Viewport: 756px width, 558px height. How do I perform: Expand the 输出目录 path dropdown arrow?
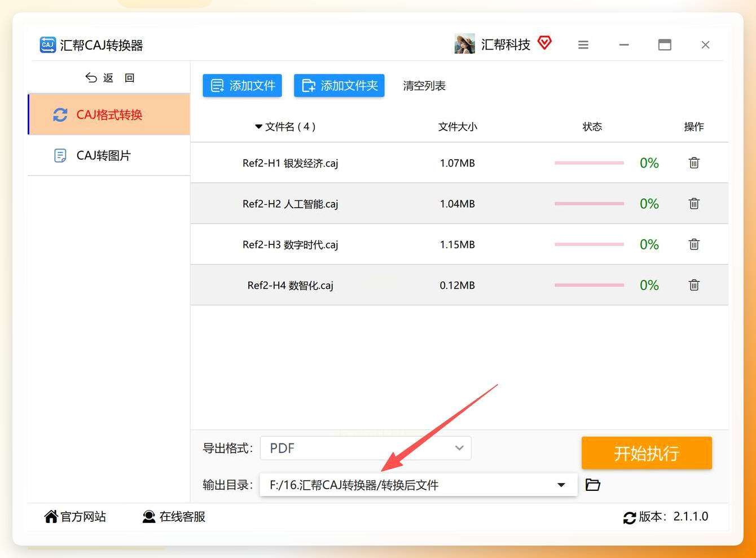[561, 485]
